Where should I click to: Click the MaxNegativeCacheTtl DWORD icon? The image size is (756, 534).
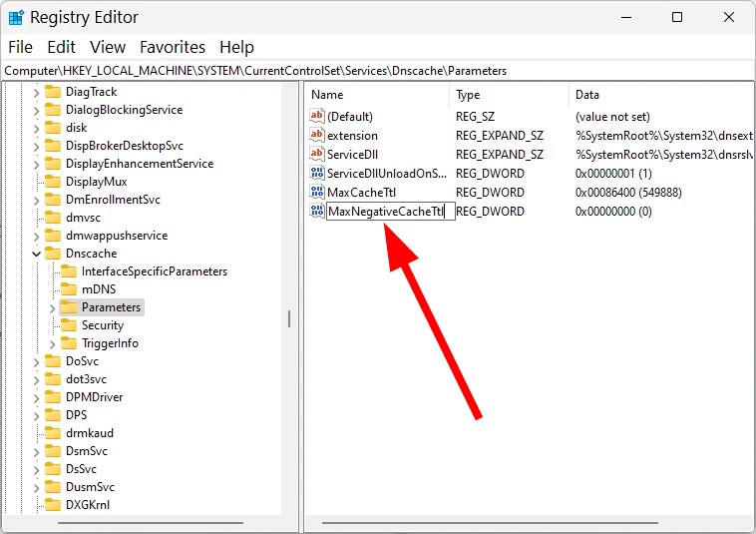[317, 211]
